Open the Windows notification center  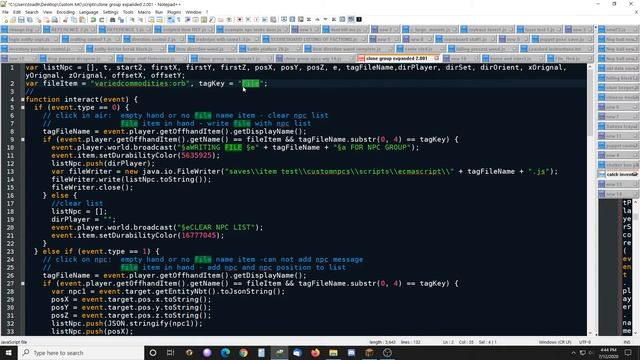click(x=628, y=353)
